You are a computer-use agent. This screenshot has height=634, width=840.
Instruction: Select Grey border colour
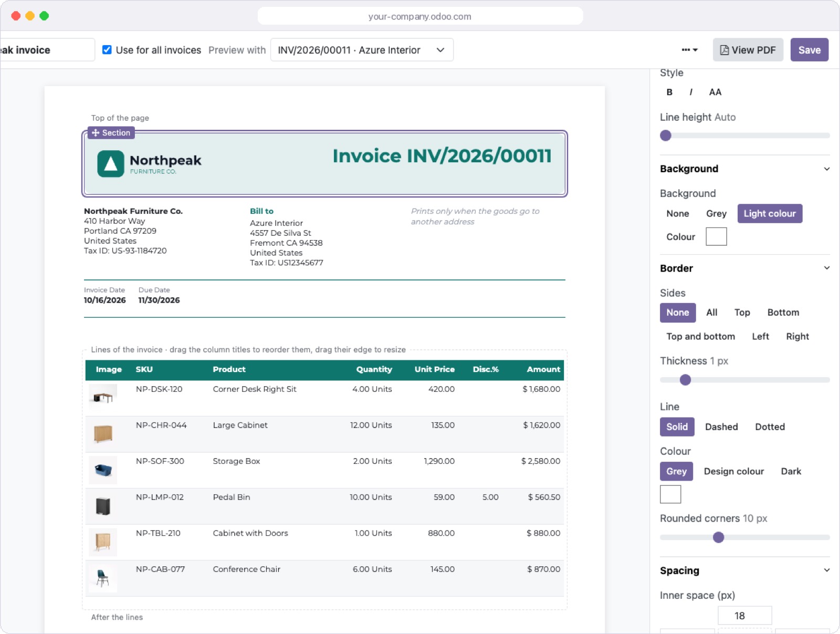(676, 471)
